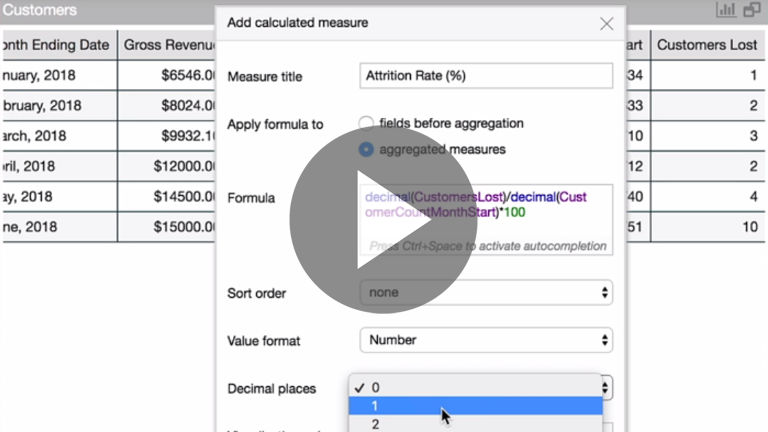Expand the Value format dropdown
This screenshot has height=432, width=768.
(486, 340)
